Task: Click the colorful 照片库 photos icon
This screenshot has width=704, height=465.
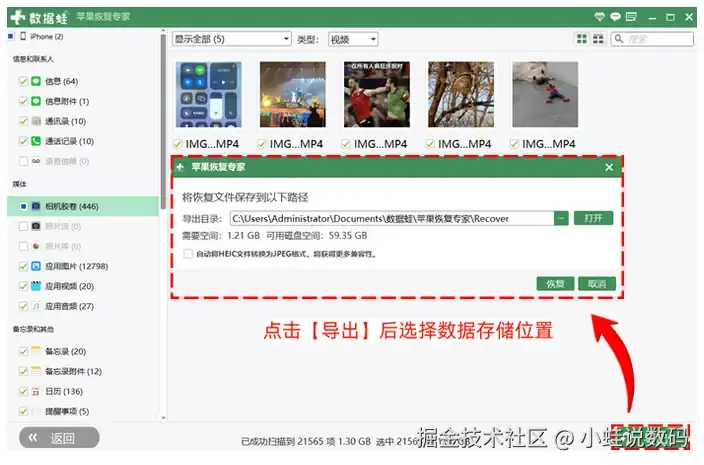Action: coord(36,246)
